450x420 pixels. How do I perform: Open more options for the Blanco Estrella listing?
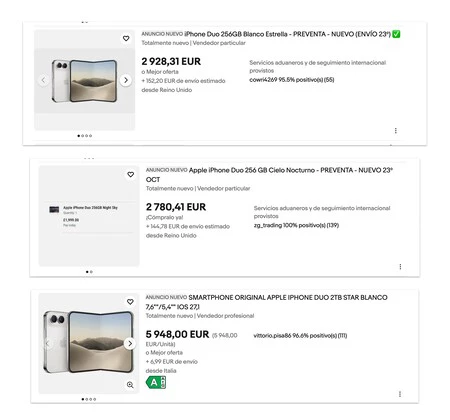click(396, 131)
